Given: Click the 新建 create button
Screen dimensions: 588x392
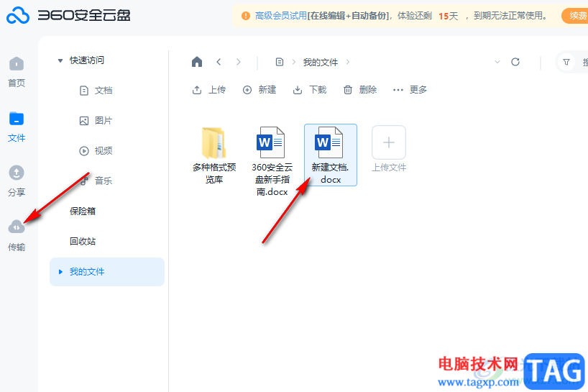Looking at the screenshot, I should tap(259, 90).
